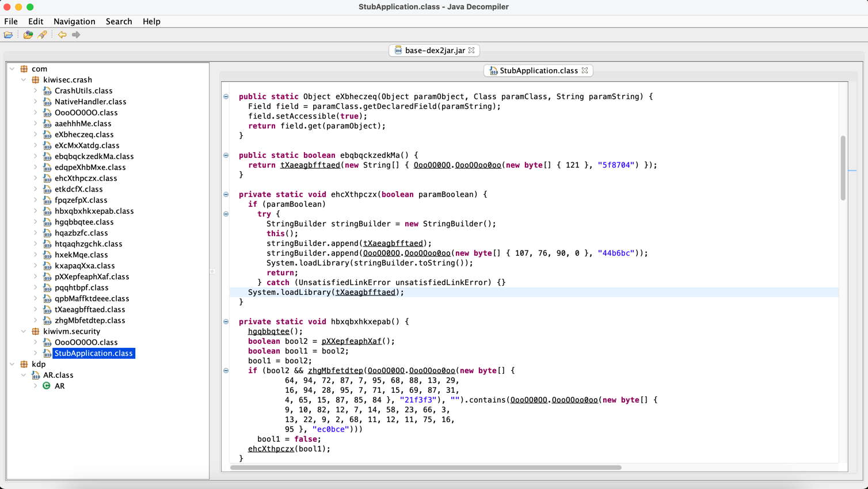The image size is (868, 489).
Task: Click the aaehhhMe.class file icon
Action: coord(47,123)
